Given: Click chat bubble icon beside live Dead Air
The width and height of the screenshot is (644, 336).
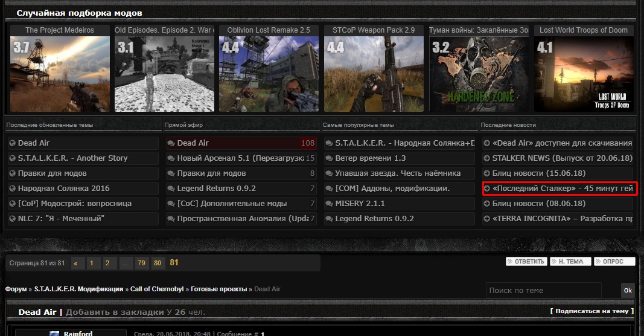Looking at the screenshot, I should [x=171, y=143].
